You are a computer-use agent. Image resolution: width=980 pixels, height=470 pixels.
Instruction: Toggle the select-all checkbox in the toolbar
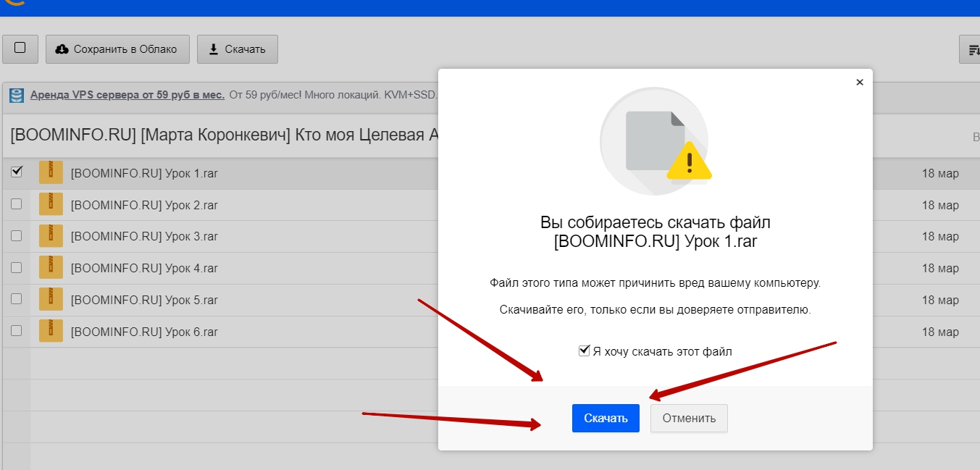pyautogui.click(x=20, y=49)
